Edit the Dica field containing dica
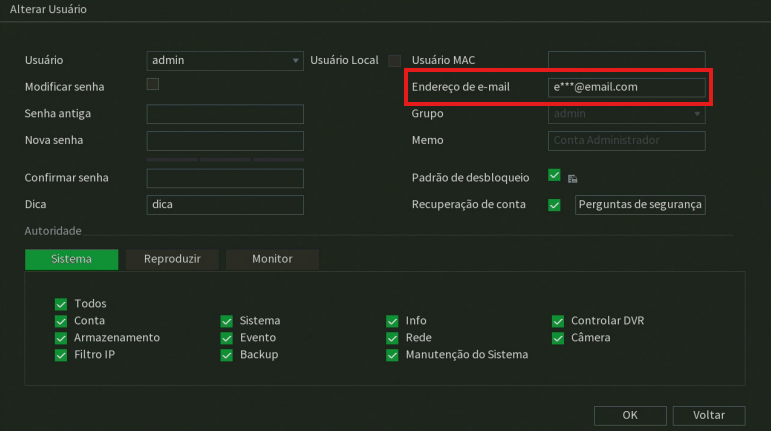The image size is (771, 431). click(225, 204)
